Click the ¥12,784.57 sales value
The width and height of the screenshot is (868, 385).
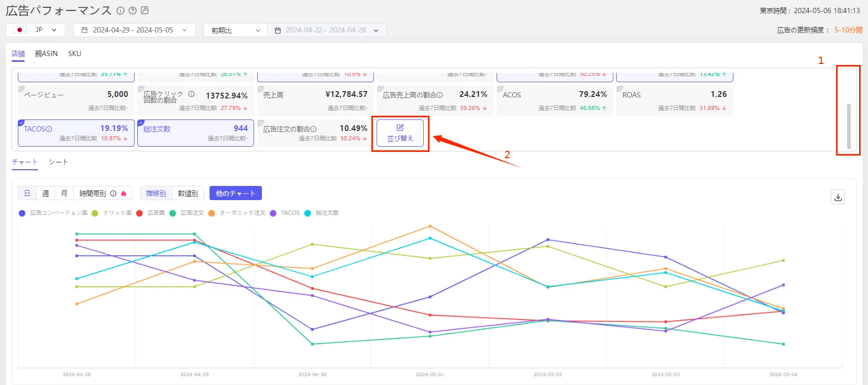346,94
